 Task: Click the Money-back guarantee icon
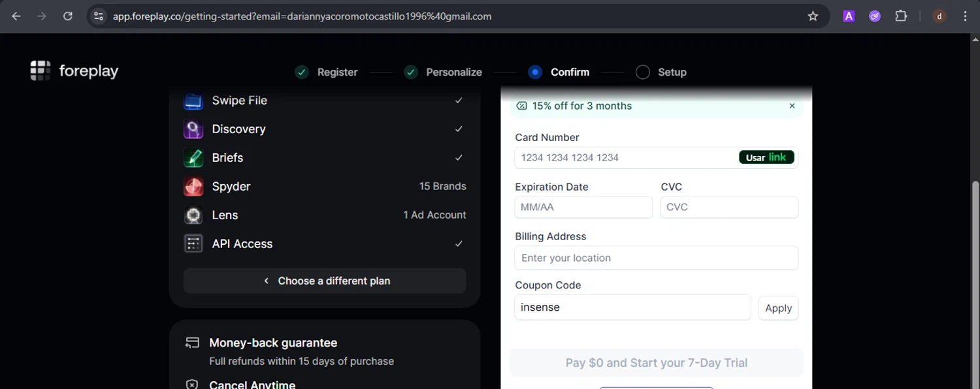(192, 343)
